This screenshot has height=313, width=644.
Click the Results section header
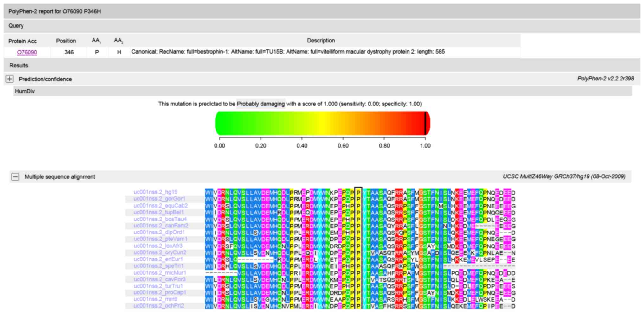[x=18, y=66]
